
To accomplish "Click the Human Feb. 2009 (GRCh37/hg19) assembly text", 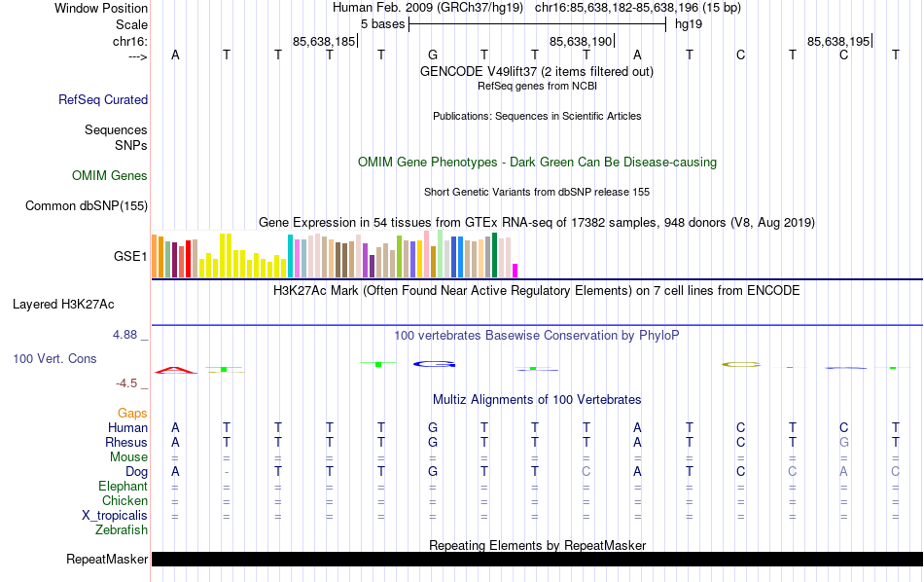I will 428,8.
